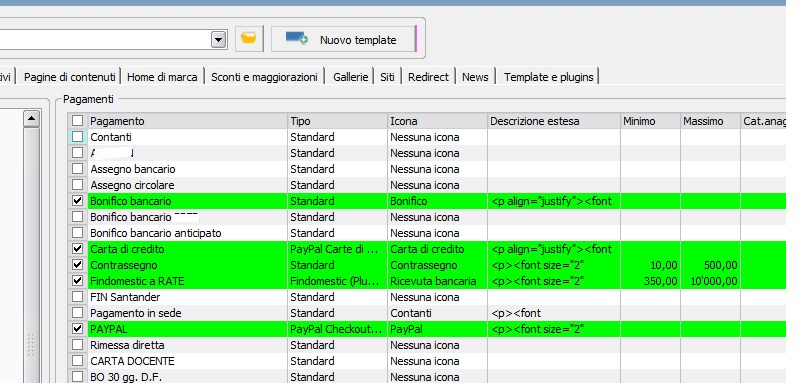809x383 pixels.
Task: Enable the Contanti payment checkbox
Action: [77, 137]
